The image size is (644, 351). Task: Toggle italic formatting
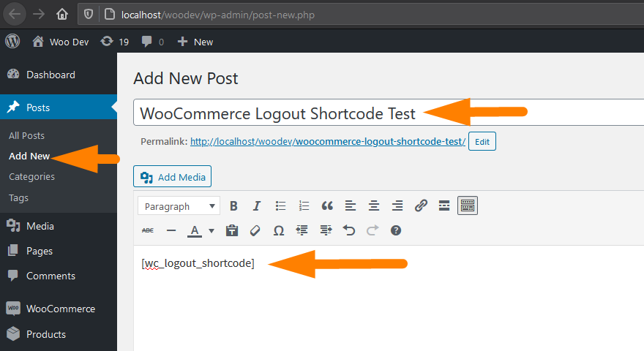tap(257, 205)
